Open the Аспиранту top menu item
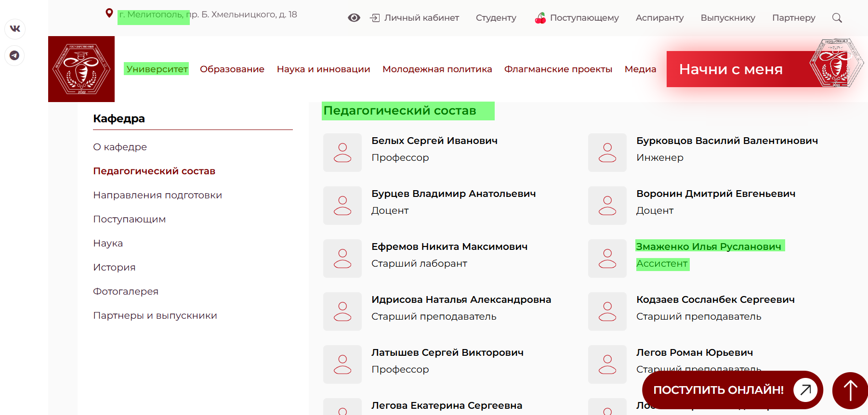This screenshot has height=415, width=868. pos(659,18)
